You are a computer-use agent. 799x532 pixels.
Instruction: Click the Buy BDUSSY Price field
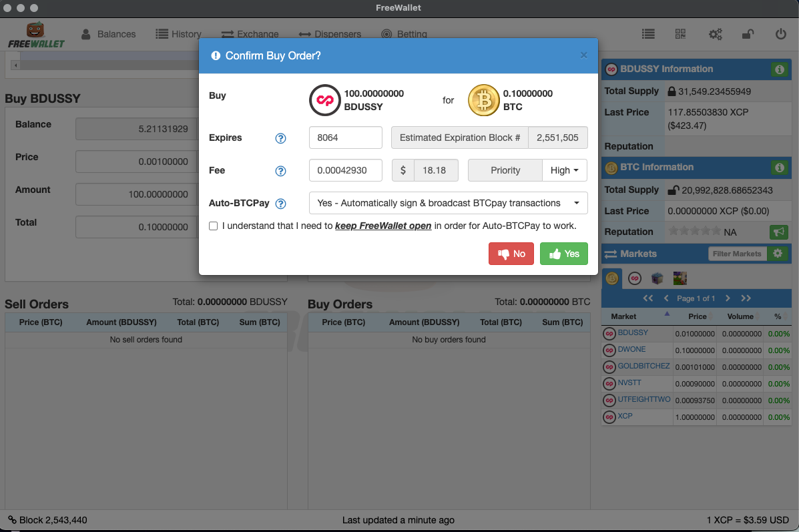(137, 162)
